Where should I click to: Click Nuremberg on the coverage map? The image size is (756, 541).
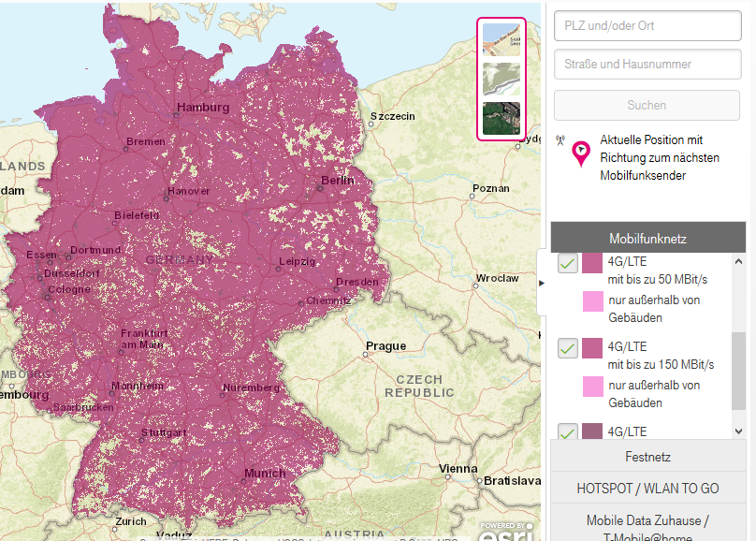click(251, 387)
